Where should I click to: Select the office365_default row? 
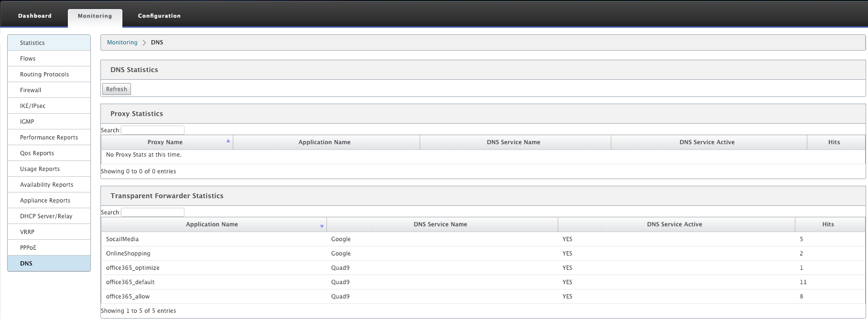pos(483,282)
